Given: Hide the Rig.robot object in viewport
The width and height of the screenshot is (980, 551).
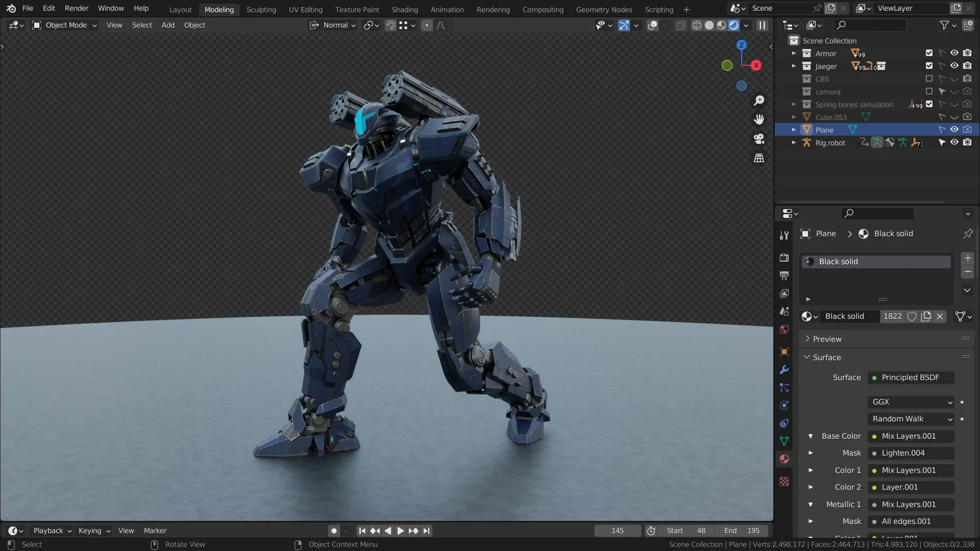Looking at the screenshot, I should [954, 142].
